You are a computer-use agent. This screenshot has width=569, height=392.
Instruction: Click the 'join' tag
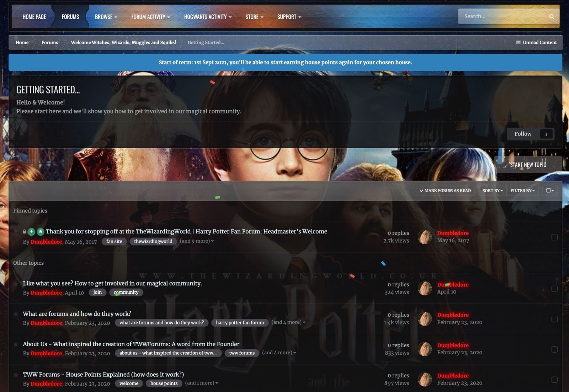coord(97,292)
